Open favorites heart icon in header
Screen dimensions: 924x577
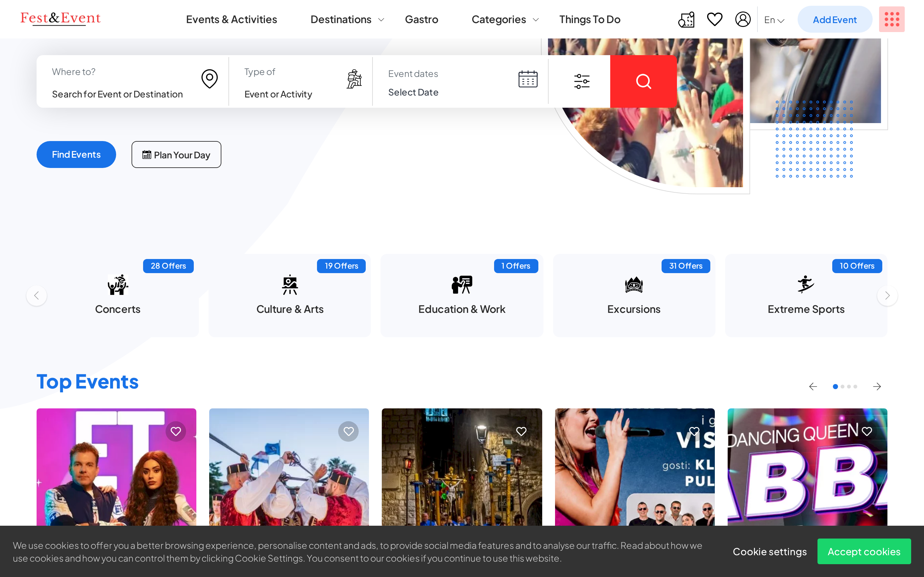pos(714,19)
